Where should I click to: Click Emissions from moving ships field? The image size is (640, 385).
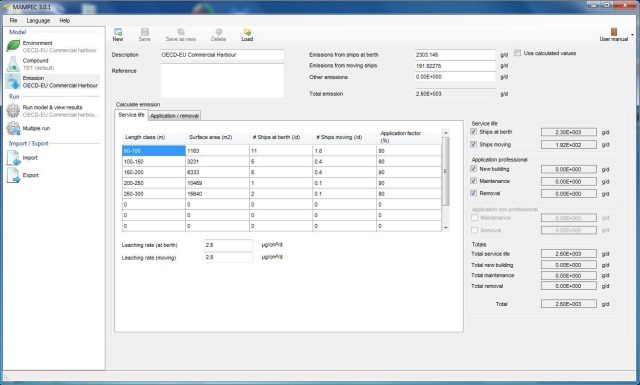tap(455, 66)
